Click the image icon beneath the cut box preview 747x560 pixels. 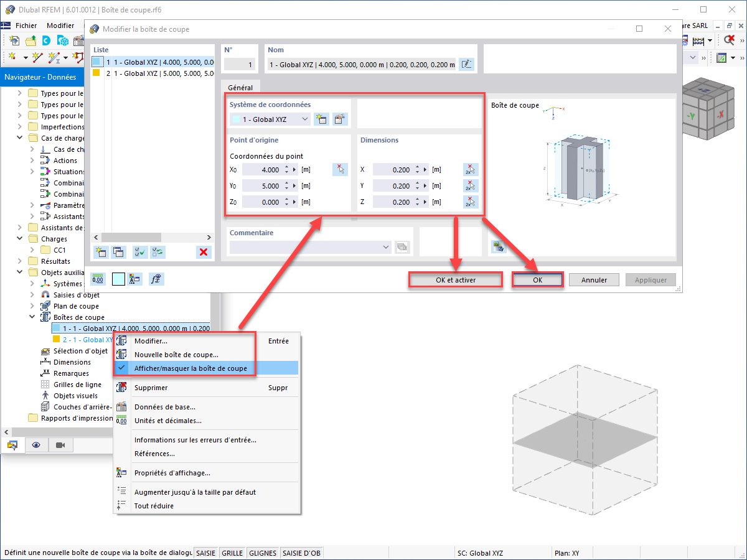498,246
